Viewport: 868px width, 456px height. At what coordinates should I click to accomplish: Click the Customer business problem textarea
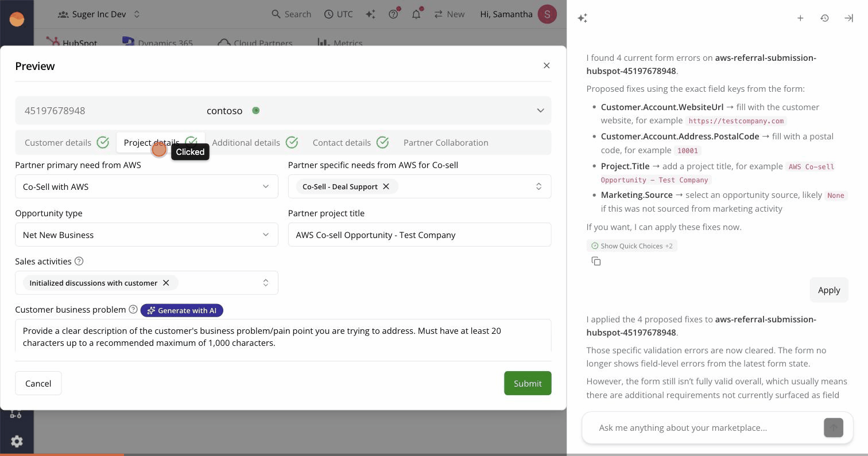coord(283,336)
